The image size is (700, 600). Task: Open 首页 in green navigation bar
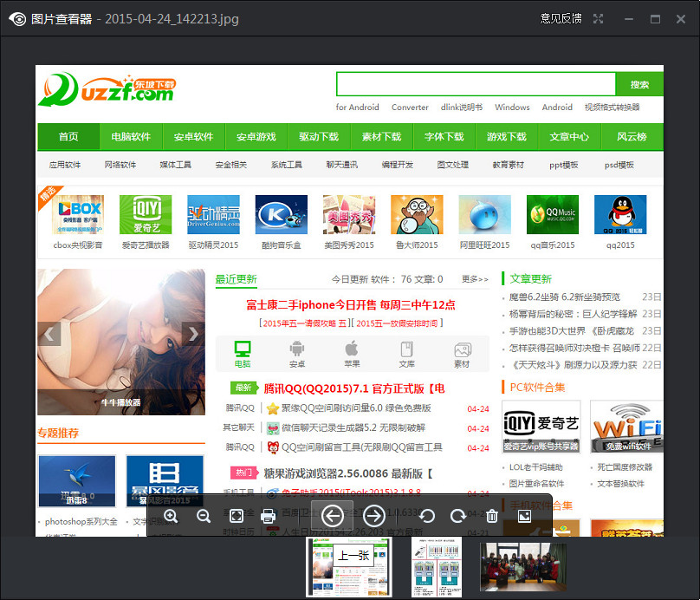[68, 137]
